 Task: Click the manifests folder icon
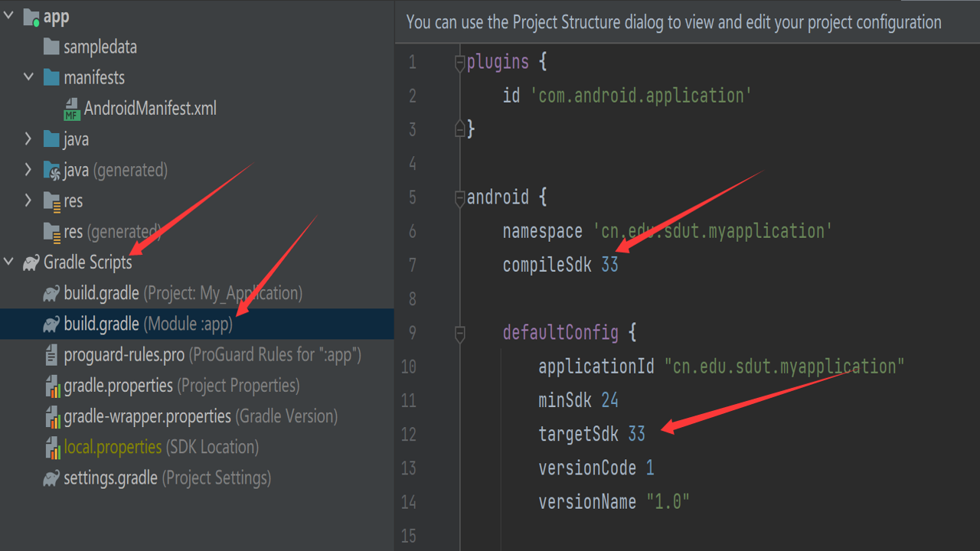(x=51, y=77)
